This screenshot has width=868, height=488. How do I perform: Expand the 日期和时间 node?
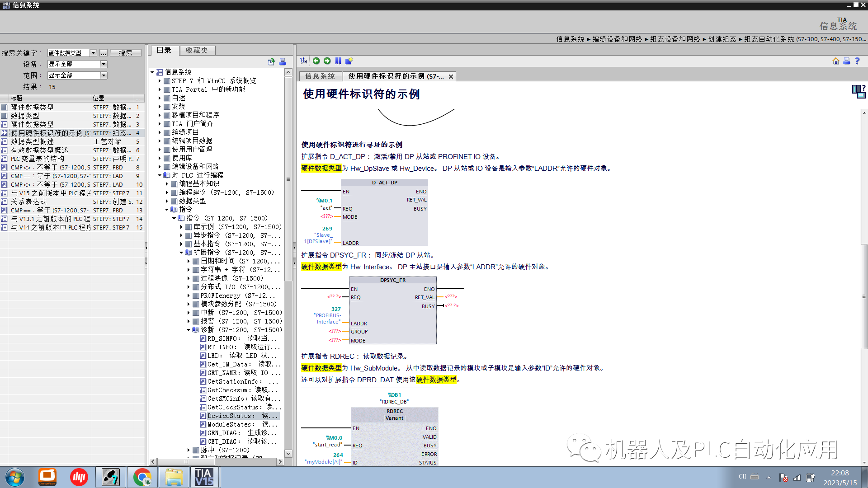(x=189, y=261)
